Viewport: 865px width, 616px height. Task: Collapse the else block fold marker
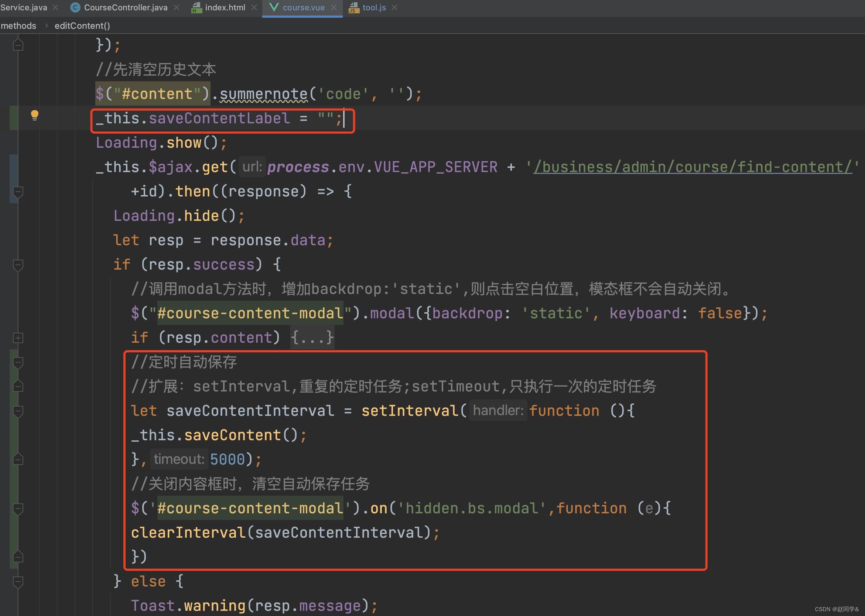18,582
